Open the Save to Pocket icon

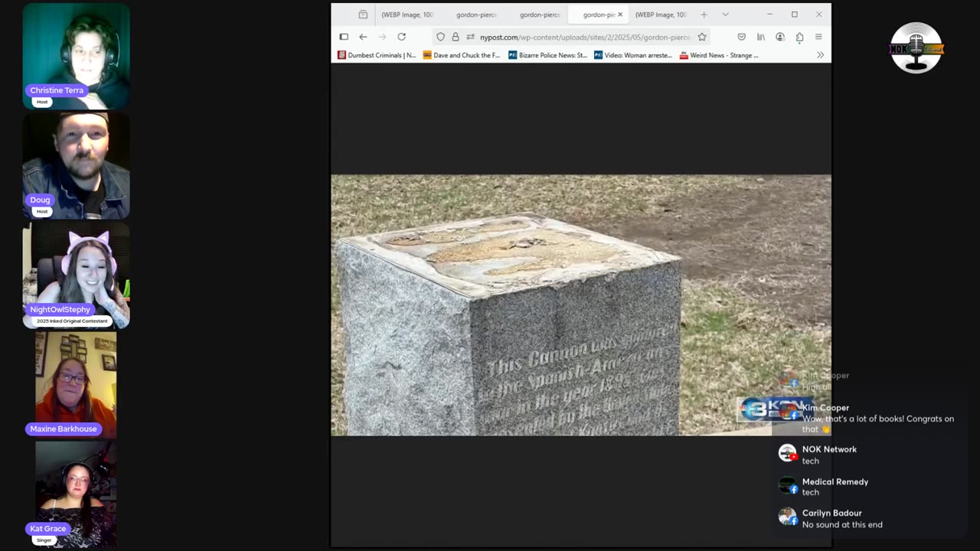click(x=741, y=37)
